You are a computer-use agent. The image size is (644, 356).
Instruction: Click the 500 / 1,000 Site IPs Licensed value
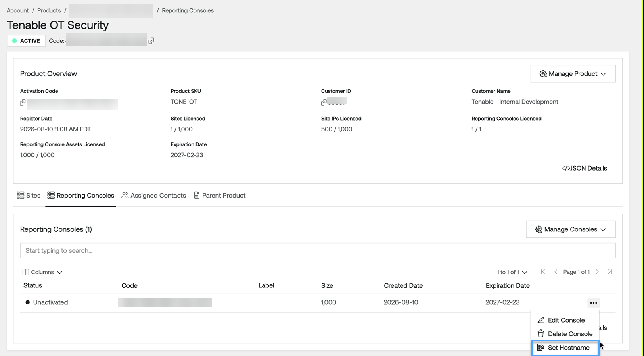(x=337, y=129)
